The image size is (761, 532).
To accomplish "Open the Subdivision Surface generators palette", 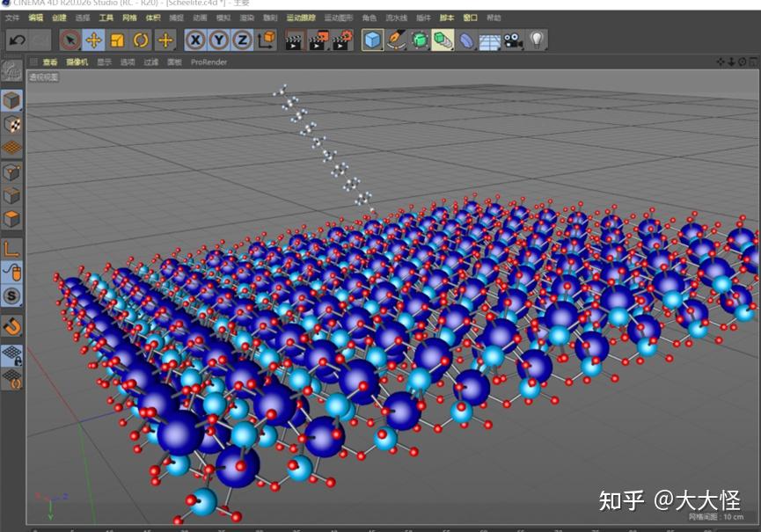I will (x=420, y=40).
